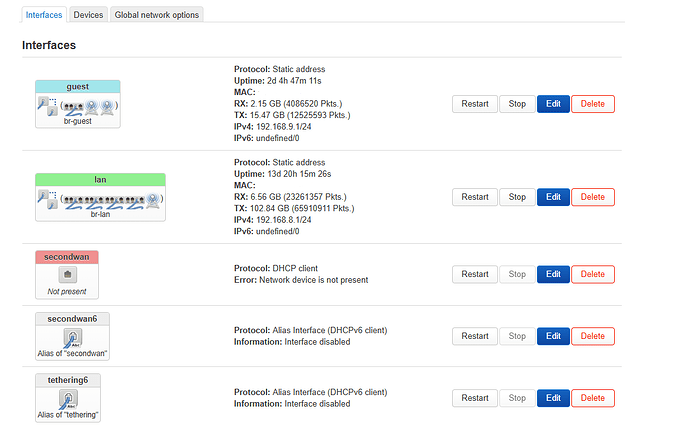The image size is (690, 426).
Task: Edit the tethering6 interface
Action: coord(553,398)
